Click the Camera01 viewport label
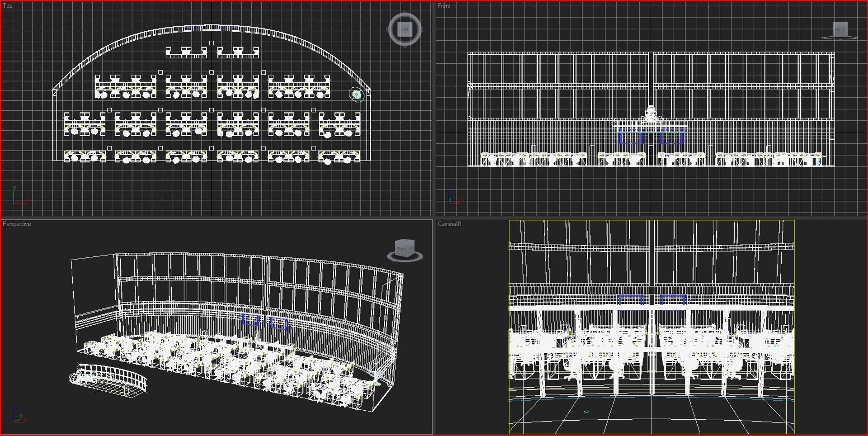The height and width of the screenshot is (436, 868). pos(450,224)
